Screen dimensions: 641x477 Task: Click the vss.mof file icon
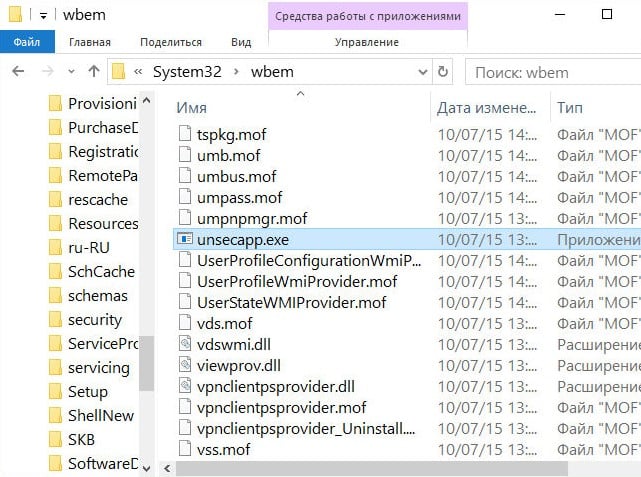tap(185, 449)
